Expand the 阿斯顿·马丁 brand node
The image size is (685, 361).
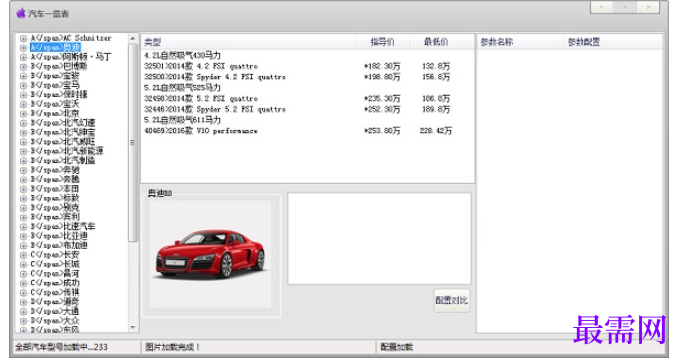pyautogui.click(x=24, y=57)
